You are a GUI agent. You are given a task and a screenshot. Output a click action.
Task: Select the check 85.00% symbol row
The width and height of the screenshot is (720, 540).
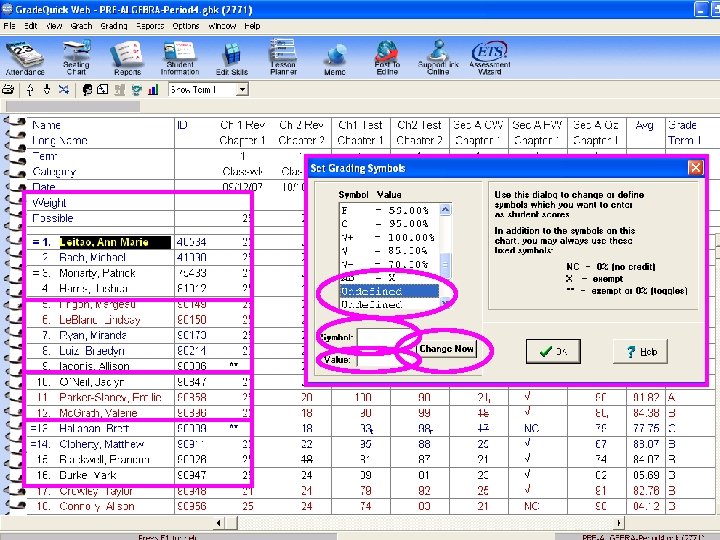click(x=389, y=251)
